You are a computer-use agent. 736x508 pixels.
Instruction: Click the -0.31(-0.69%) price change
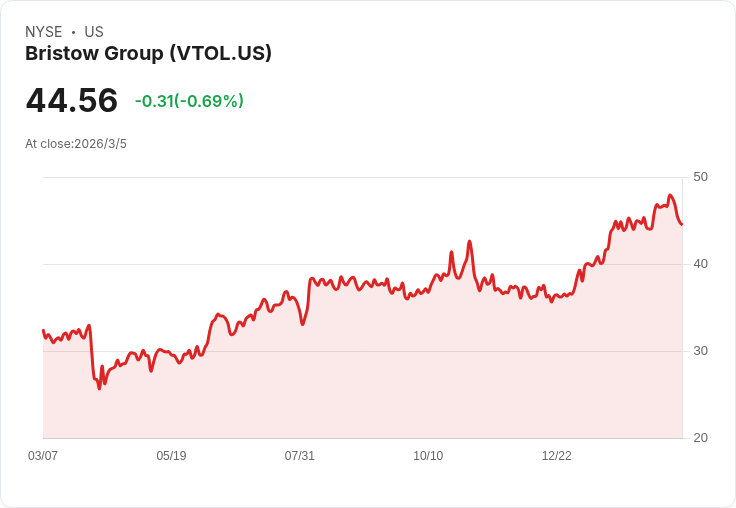point(189,101)
